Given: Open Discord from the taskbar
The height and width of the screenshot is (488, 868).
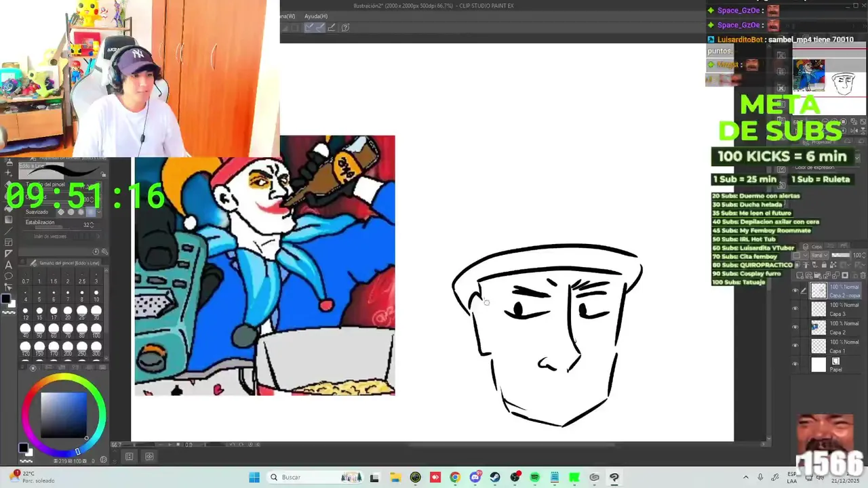Looking at the screenshot, I should pos(475,477).
